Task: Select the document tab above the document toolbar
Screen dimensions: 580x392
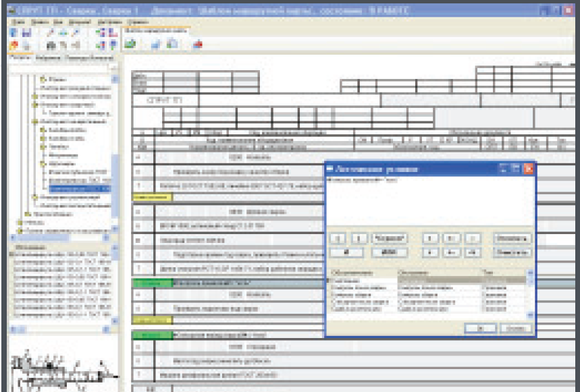Action: click(x=156, y=31)
